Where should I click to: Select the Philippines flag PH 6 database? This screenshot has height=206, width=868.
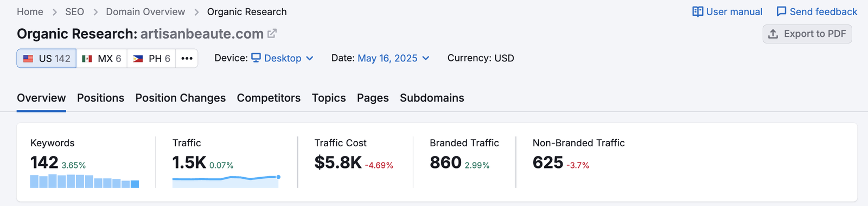(x=151, y=58)
